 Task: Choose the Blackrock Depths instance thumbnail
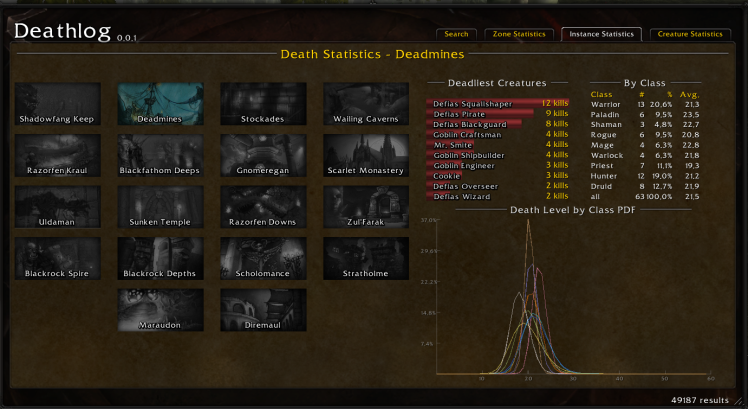click(160, 259)
